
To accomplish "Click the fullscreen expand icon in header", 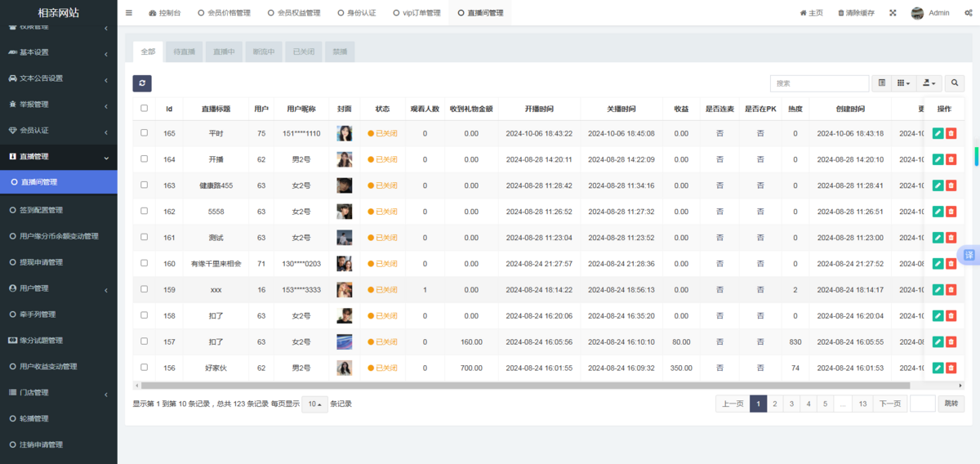I will click(x=893, y=13).
